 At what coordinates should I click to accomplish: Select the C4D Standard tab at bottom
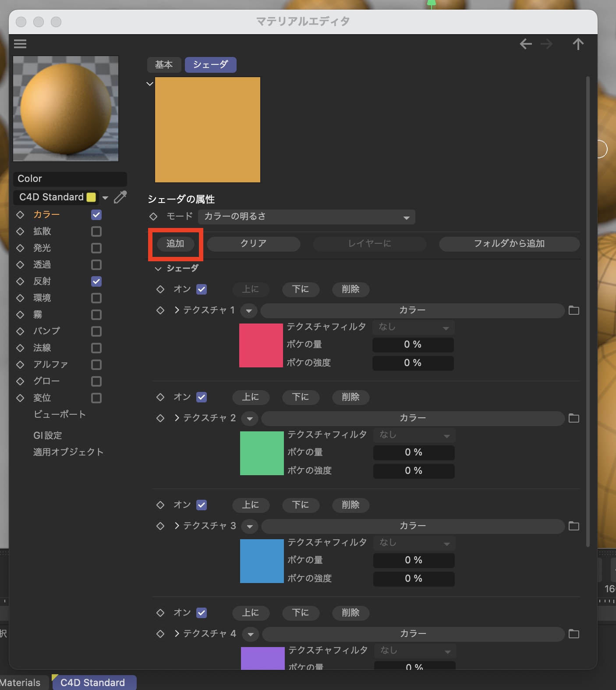tap(93, 683)
